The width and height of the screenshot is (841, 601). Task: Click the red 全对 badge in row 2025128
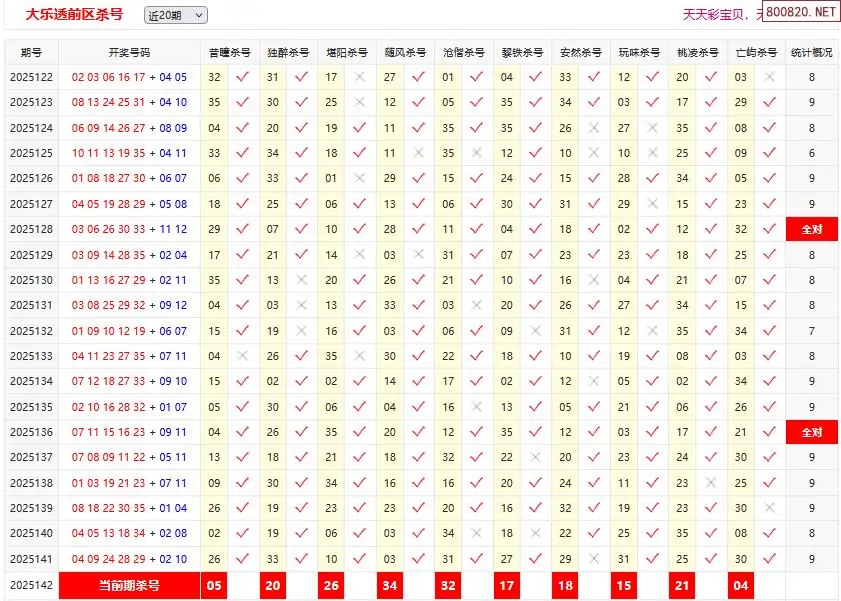pos(811,229)
